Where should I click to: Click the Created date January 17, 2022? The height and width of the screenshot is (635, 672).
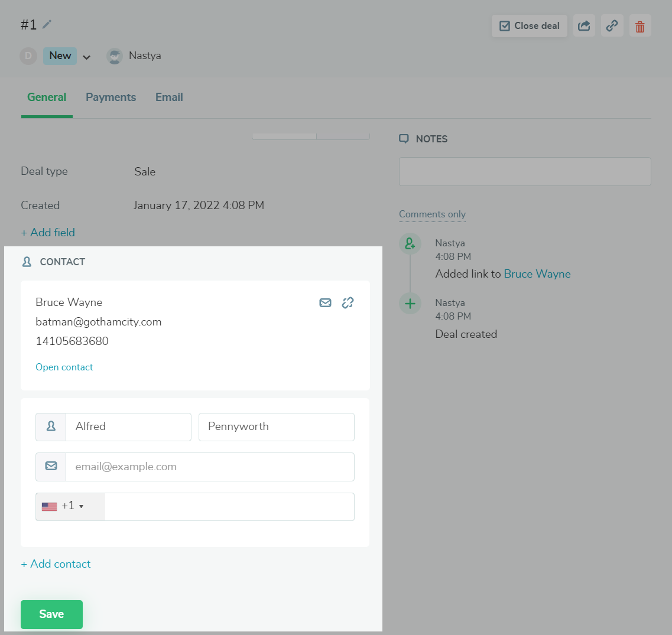pyautogui.click(x=199, y=206)
